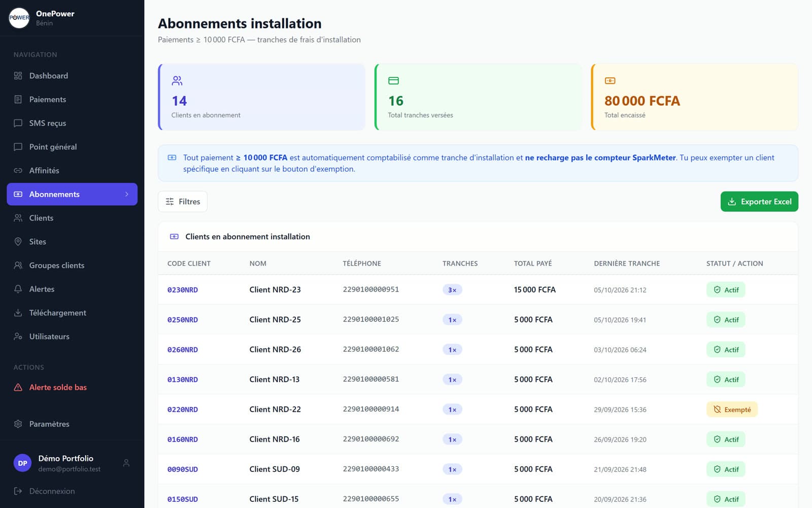The height and width of the screenshot is (508, 812).
Task: Click the Déconnexion logout icon
Action: 18,491
